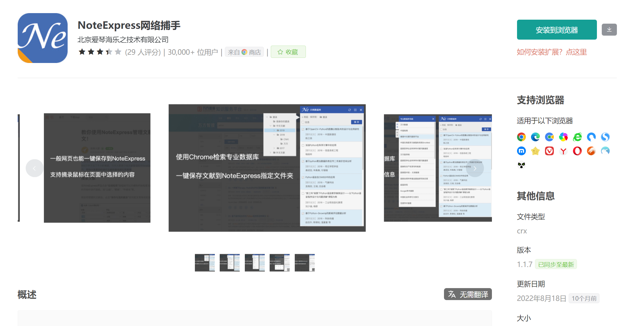Open the left slide about saving webpages
Viewport: 644px width, 326px height.
tap(97, 168)
